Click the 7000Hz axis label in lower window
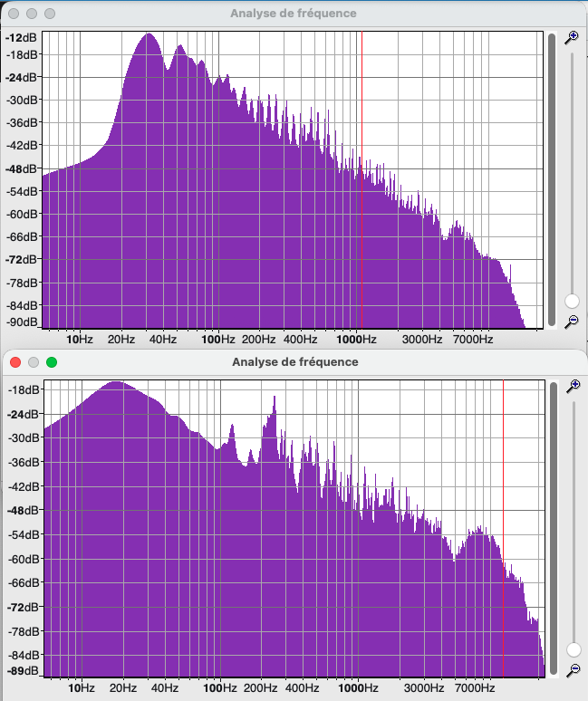588x701 pixels. (x=474, y=687)
